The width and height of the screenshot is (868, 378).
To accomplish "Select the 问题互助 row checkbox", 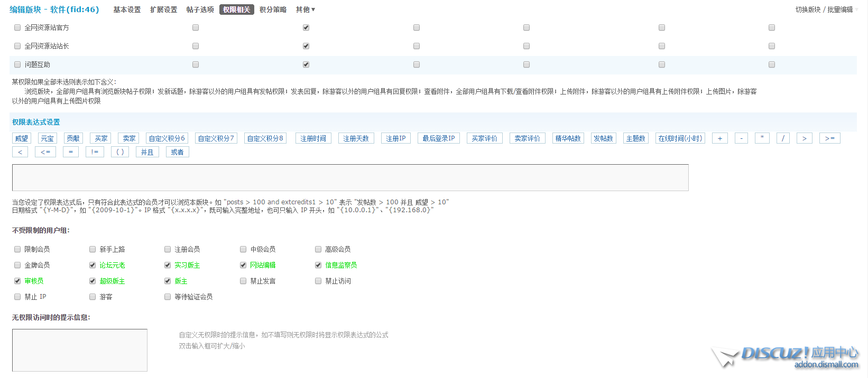I will (17, 64).
